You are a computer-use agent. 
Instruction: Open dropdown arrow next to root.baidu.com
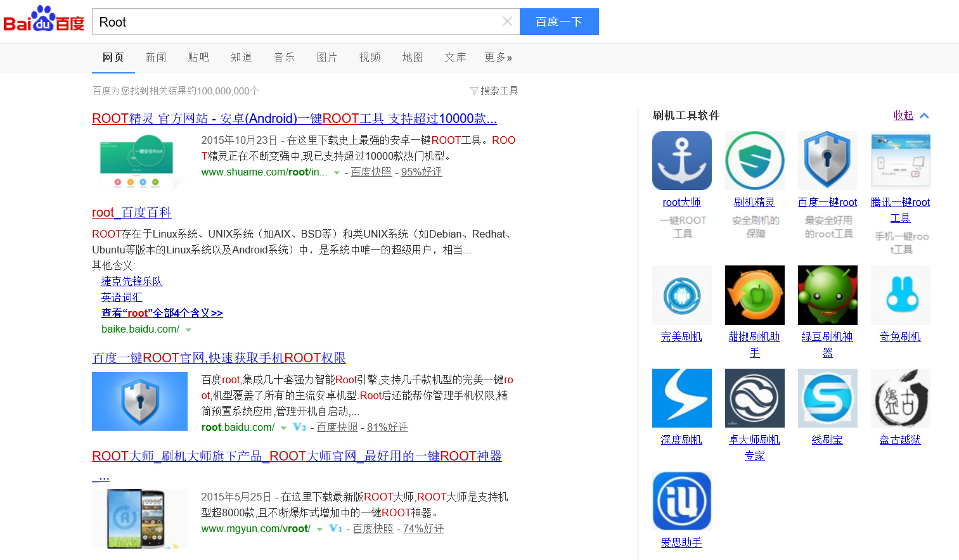(283, 428)
